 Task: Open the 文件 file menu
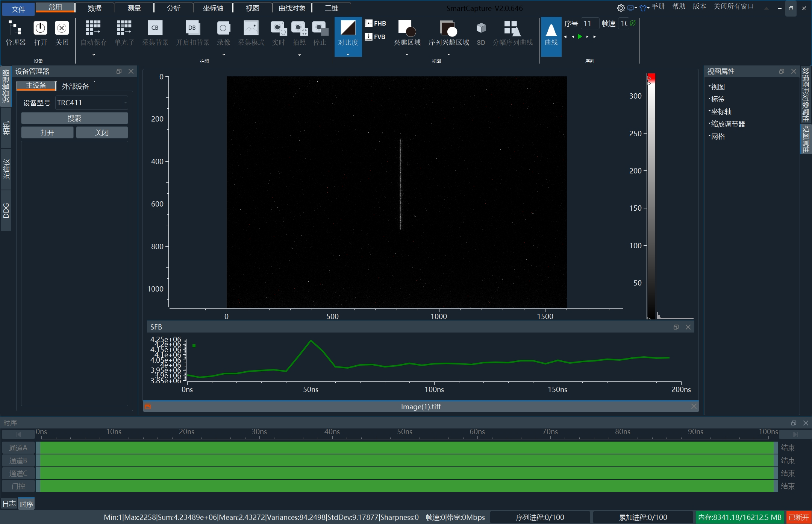(18, 9)
